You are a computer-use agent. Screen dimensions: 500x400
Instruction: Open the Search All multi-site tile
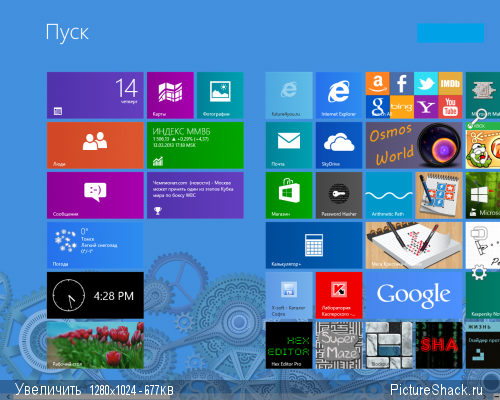point(414,95)
